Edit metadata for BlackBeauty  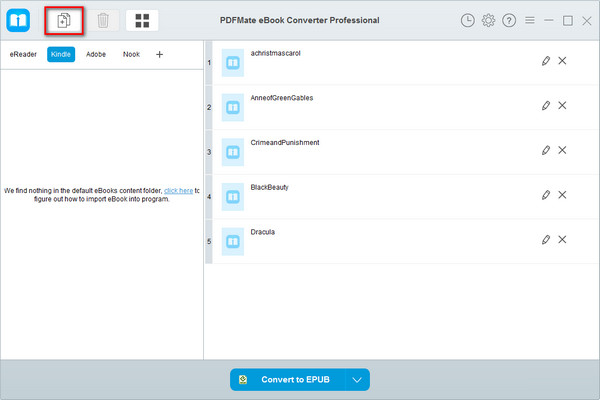click(x=546, y=195)
